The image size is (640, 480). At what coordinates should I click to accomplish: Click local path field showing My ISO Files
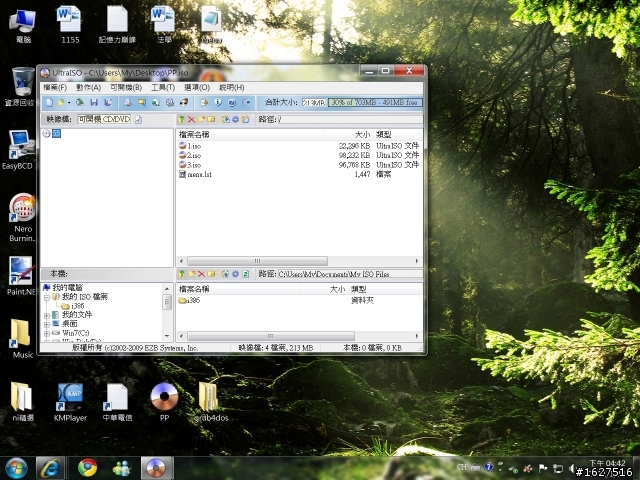(x=350, y=274)
